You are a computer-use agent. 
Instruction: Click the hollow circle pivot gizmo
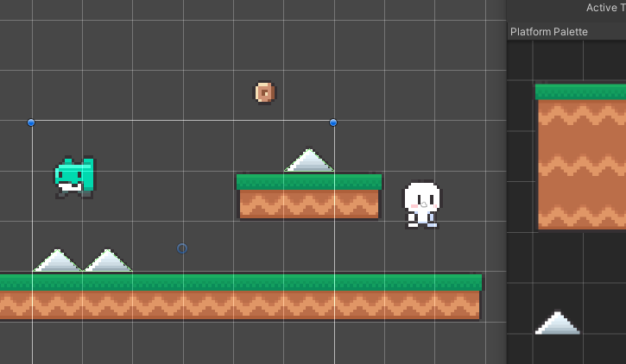click(x=182, y=248)
